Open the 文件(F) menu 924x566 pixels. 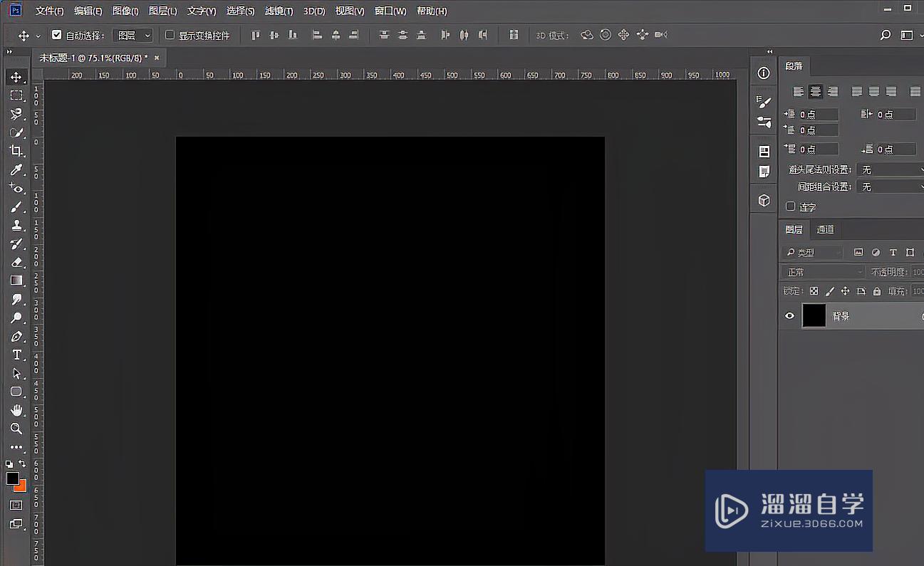49,11
